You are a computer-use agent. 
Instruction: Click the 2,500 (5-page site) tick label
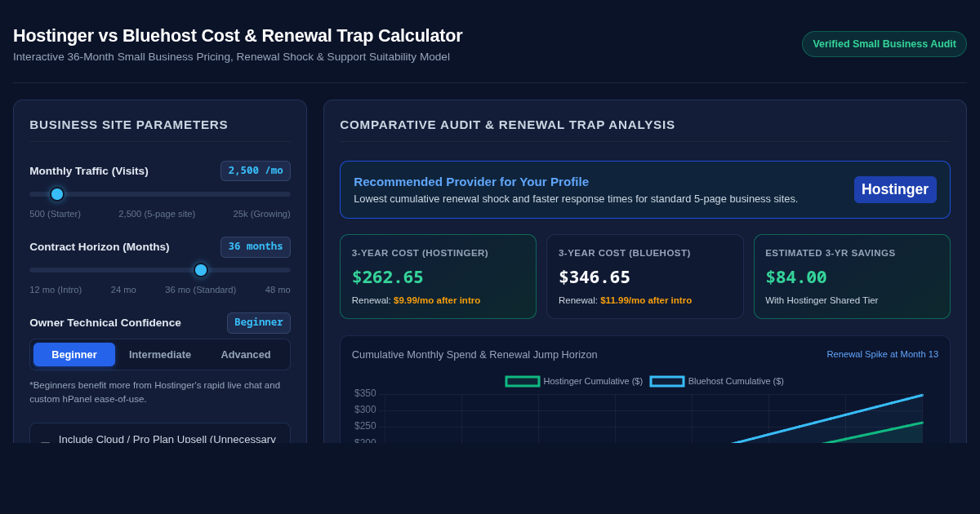tap(157, 214)
